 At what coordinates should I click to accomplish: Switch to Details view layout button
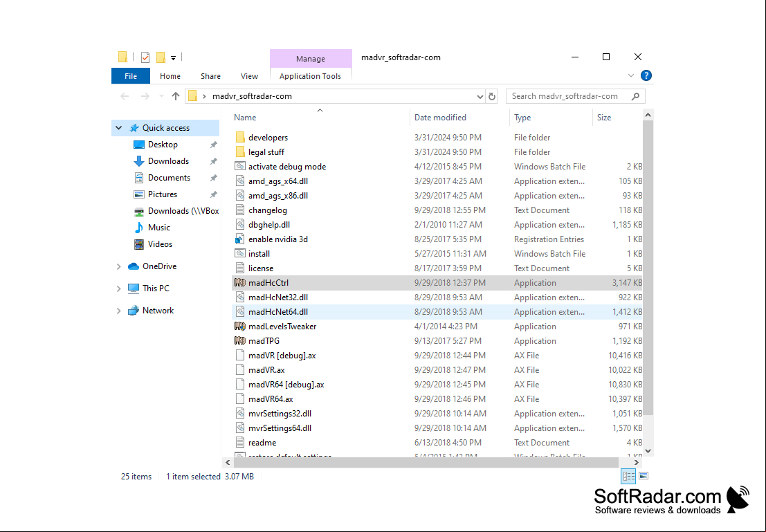coord(628,476)
